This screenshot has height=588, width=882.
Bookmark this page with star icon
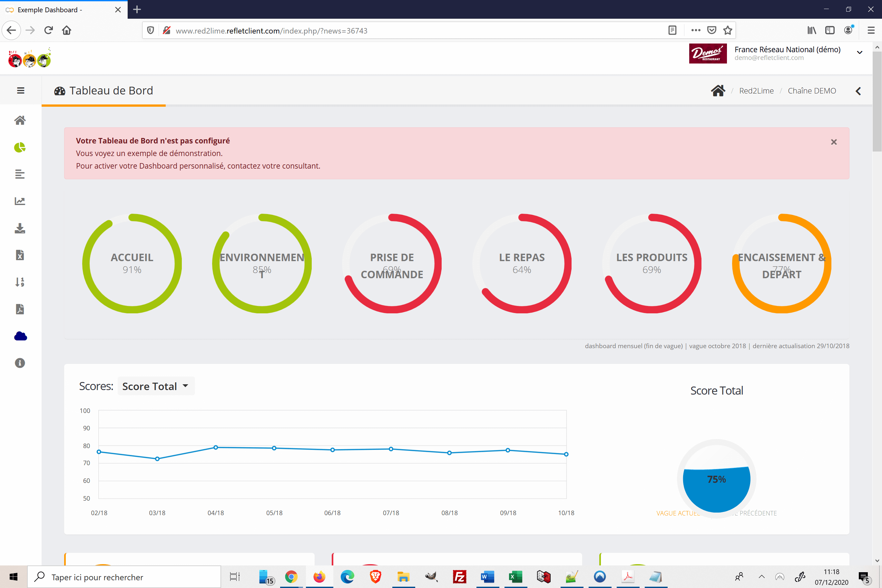click(x=728, y=30)
